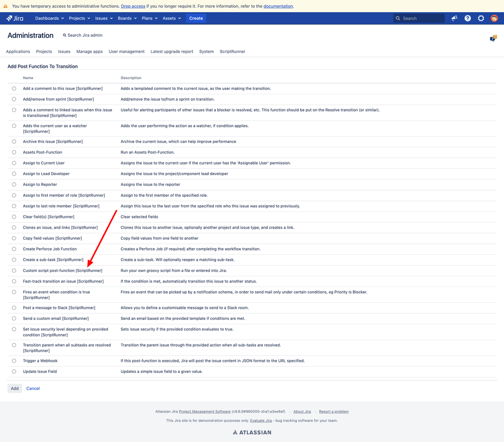This screenshot has height=442, width=504.
Task: Open the help question mark icon
Action: pos(468,18)
